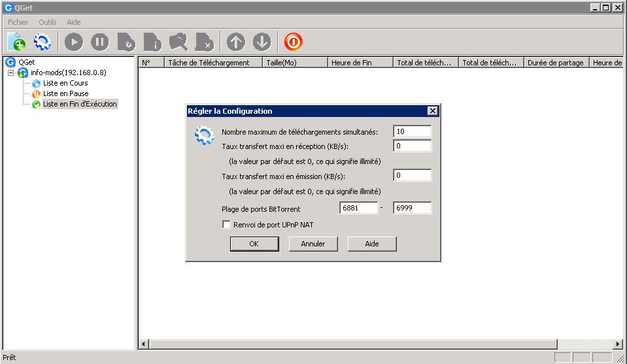
Task: Click the Prêt status bar text
Action: click(9, 357)
